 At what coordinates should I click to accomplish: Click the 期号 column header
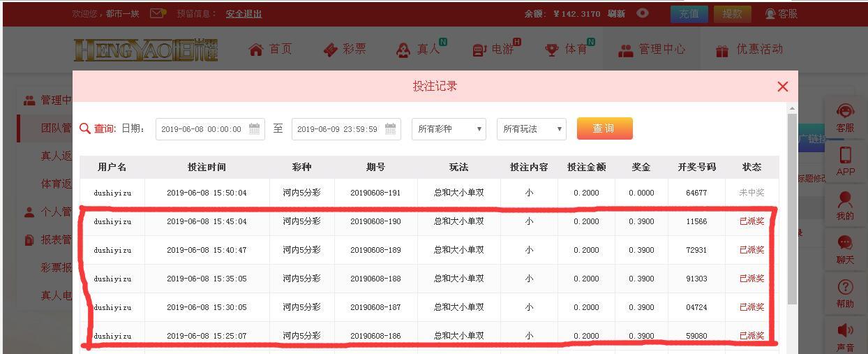pos(376,168)
